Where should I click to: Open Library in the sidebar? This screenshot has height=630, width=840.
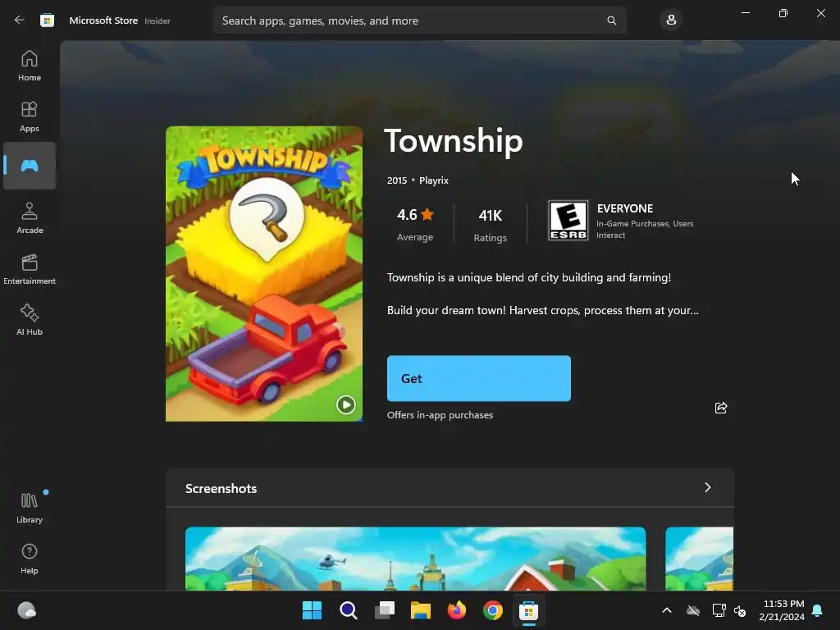30,508
